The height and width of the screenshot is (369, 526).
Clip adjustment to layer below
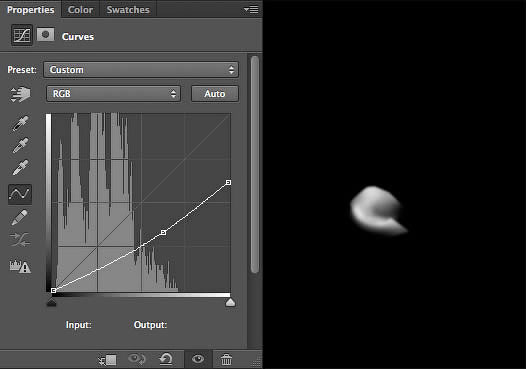coord(107,360)
